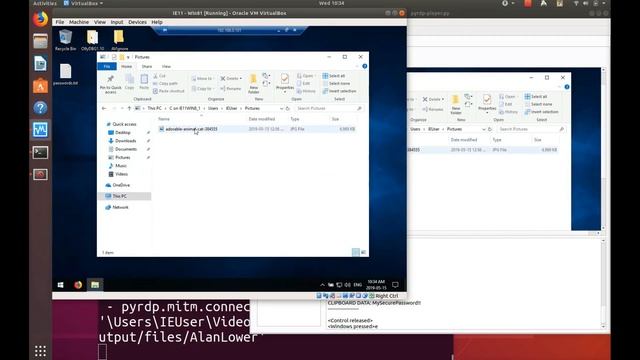Click Activities in the Ubuntu top bar
This screenshot has height=360, width=640.
point(45,3)
